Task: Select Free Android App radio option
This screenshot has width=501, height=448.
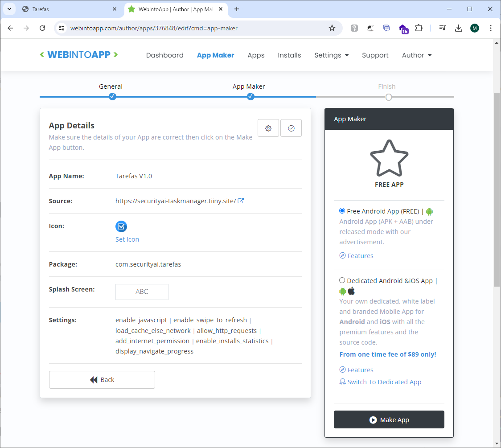Action: (342, 210)
